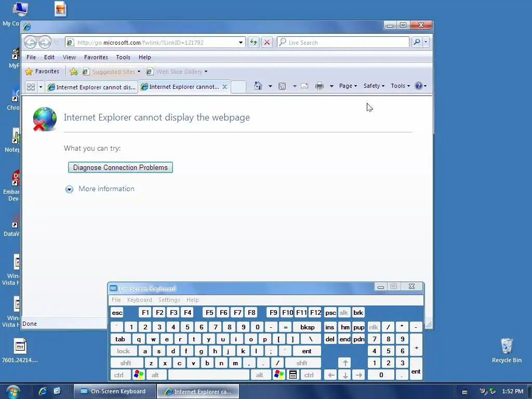This screenshot has width=532, height=399.
Task: Click On-Screen Keyboard taskbar button
Action: point(114,391)
